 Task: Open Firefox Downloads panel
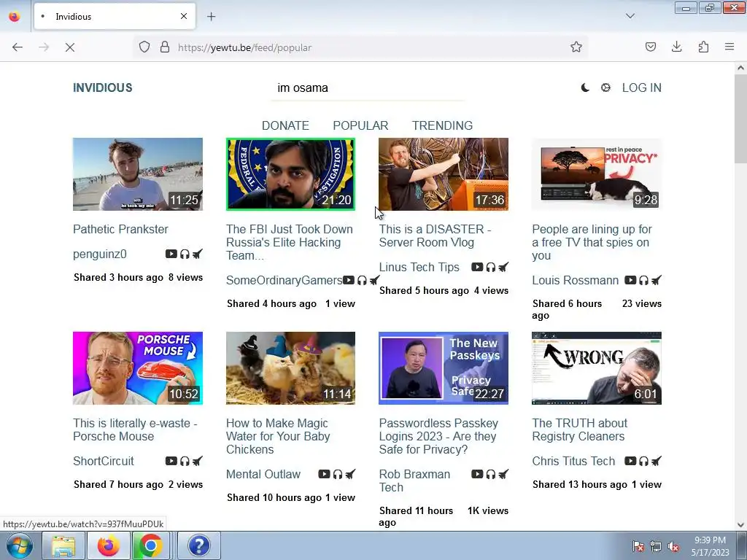tap(676, 47)
